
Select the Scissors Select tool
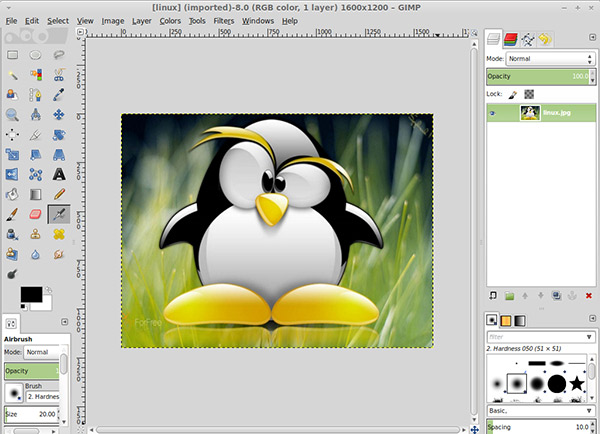[59, 75]
